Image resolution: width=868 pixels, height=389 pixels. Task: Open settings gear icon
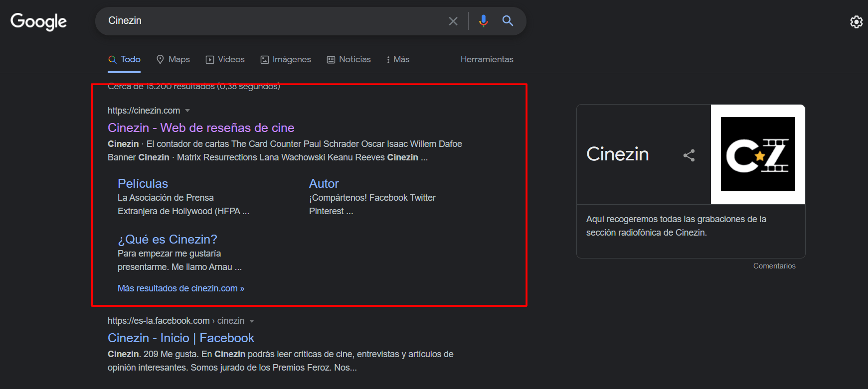click(x=856, y=22)
